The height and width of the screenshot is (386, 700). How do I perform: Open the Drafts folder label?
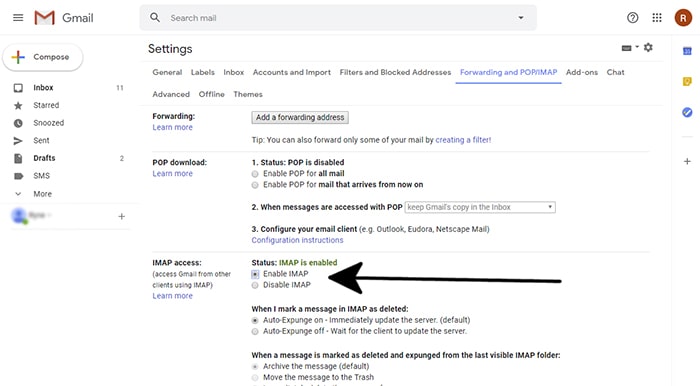pyautogui.click(x=44, y=158)
